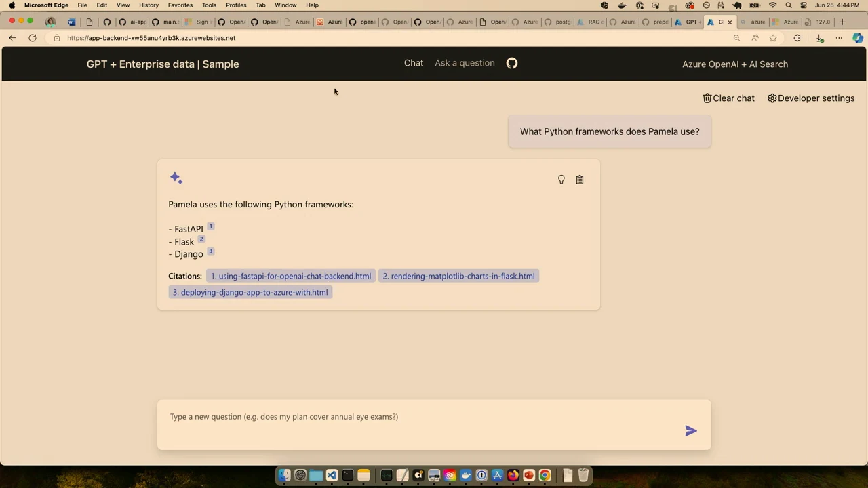Image resolution: width=868 pixels, height=488 pixels.
Task: Open Activity Monitor from the dock
Action: [x=387, y=475]
